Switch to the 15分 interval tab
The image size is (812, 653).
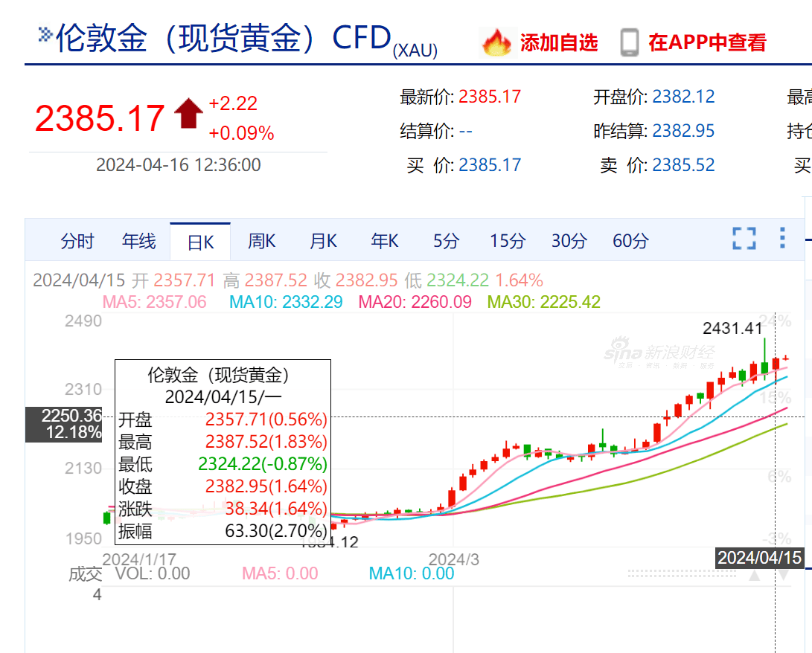click(508, 241)
